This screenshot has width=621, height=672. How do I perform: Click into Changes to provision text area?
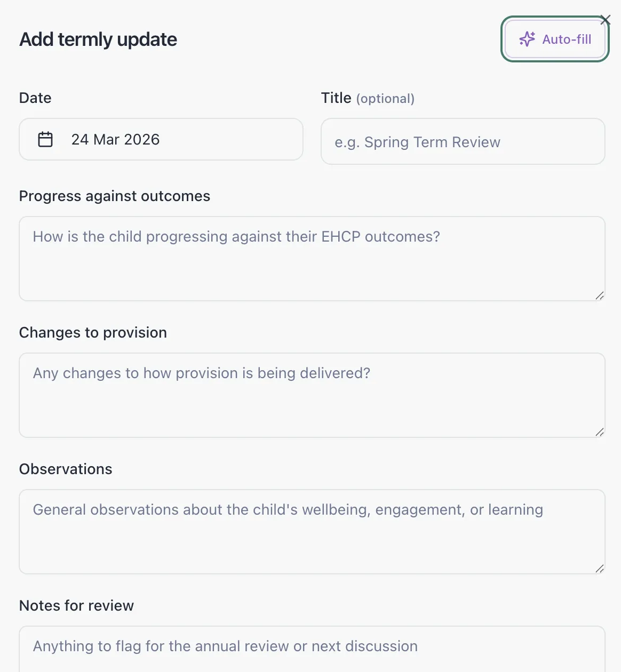[x=312, y=395]
